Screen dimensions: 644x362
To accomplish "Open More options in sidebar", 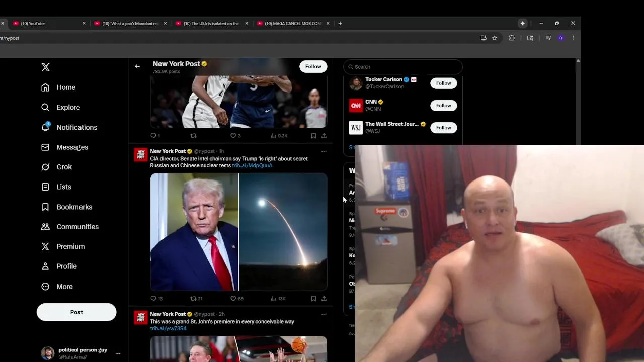I will (57, 287).
